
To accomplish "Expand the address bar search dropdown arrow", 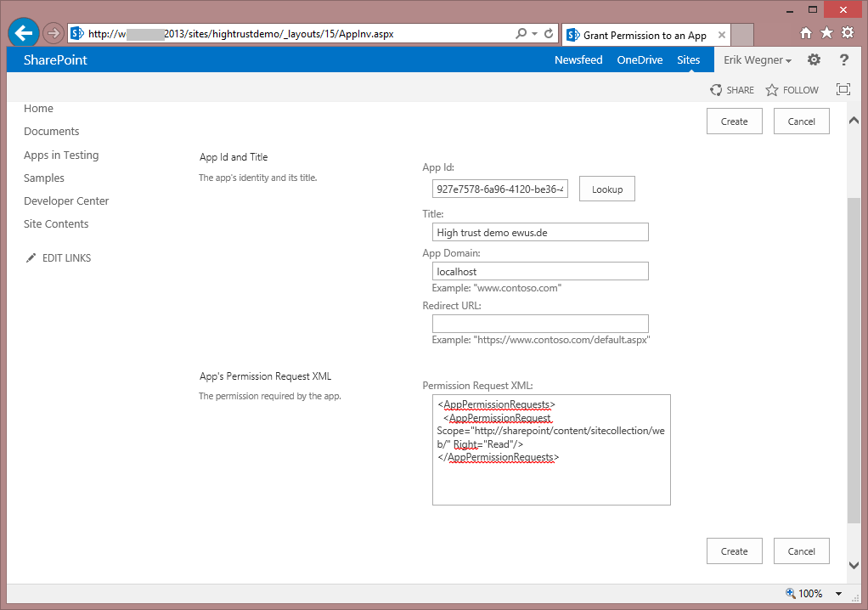I will (534, 34).
